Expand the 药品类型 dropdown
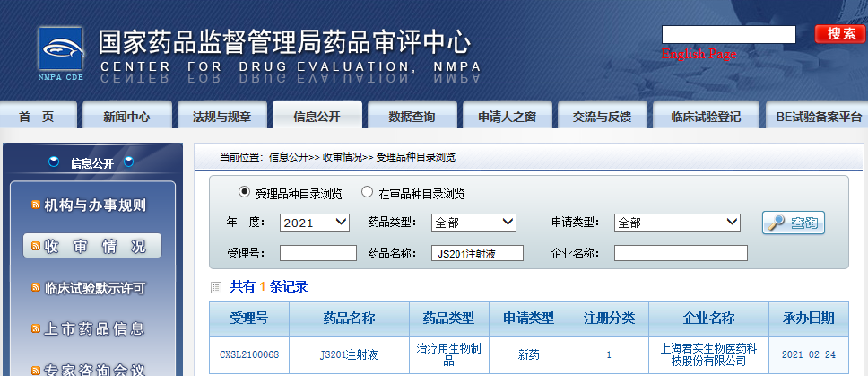The image size is (868, 376). click(473, 223)
